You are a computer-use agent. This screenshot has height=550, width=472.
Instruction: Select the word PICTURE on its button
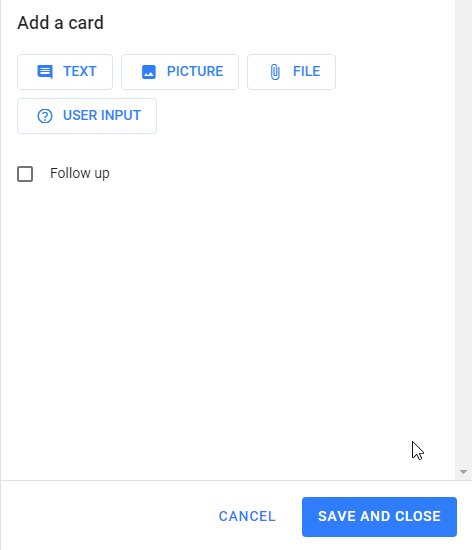[195, 72]
